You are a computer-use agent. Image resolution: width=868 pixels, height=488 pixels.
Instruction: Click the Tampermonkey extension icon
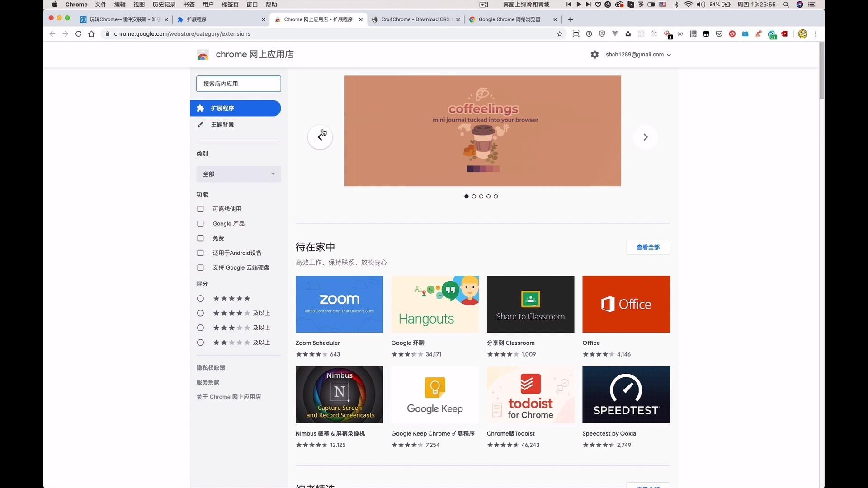(706, 34)
